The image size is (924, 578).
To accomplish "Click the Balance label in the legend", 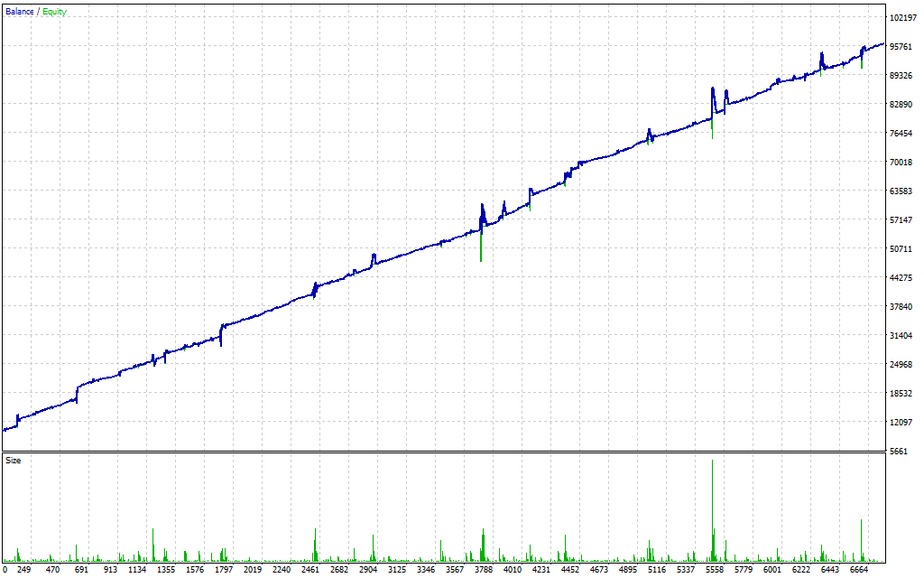I will click(20, 12).
